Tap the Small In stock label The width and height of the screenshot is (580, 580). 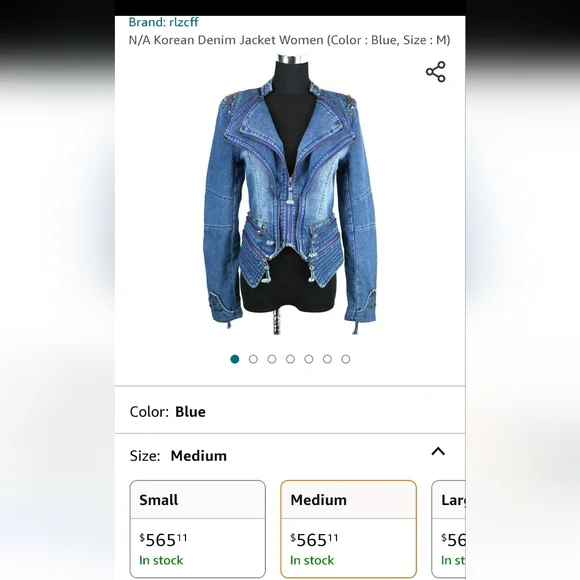[161, 560]
